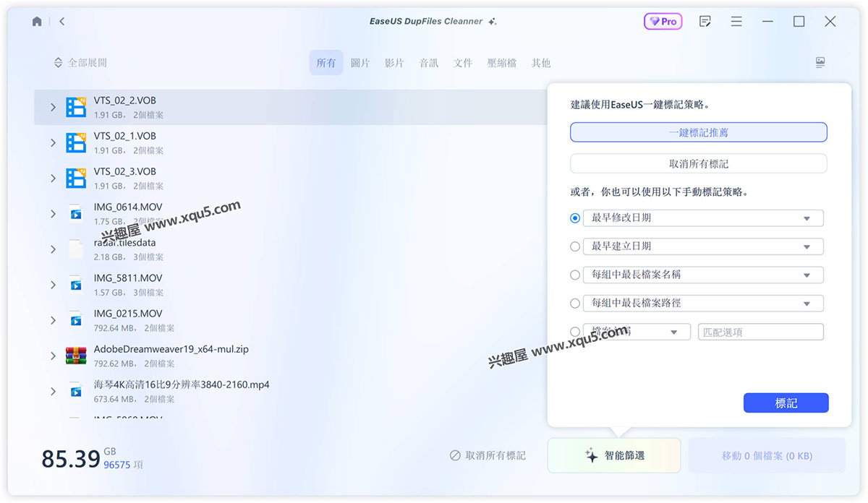
Task: Expand the IMG_5811.MOV group
Action: coord(53,285)
